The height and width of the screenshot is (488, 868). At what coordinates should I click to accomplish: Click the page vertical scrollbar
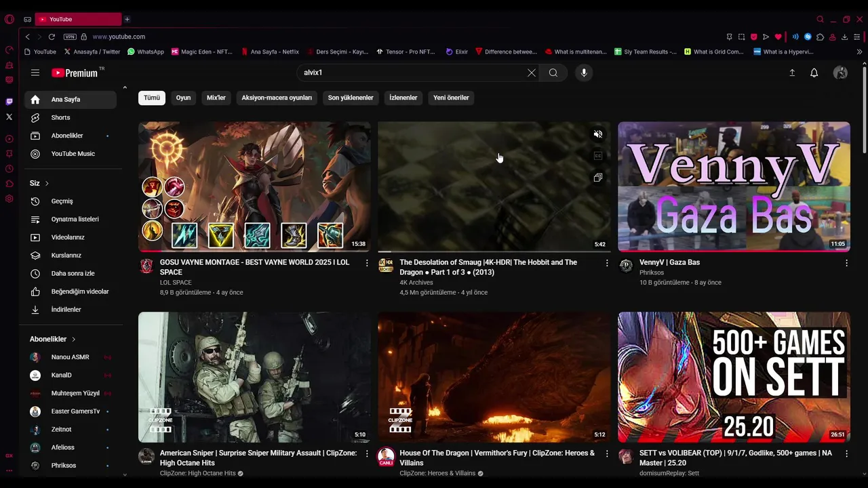[x=864, y=108]
